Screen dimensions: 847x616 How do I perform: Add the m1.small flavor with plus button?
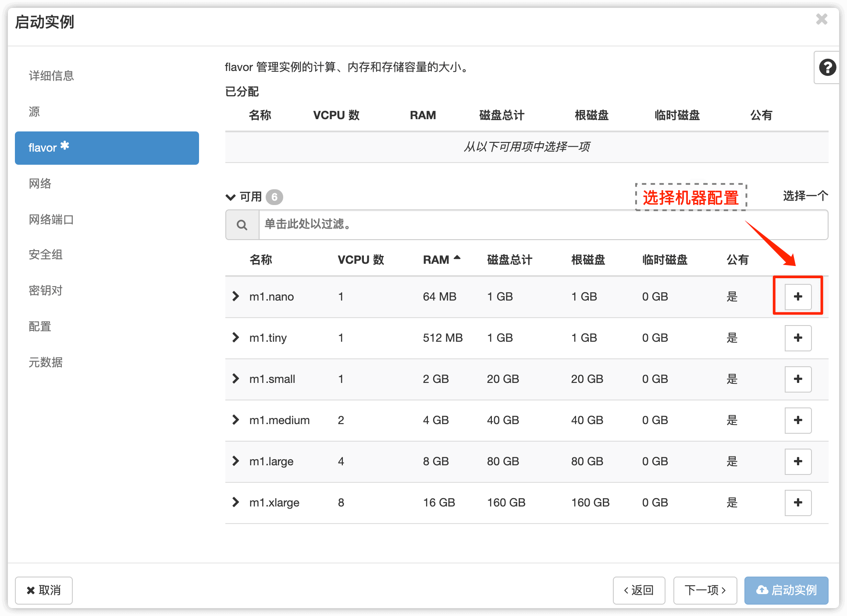(x=797, y=379)
